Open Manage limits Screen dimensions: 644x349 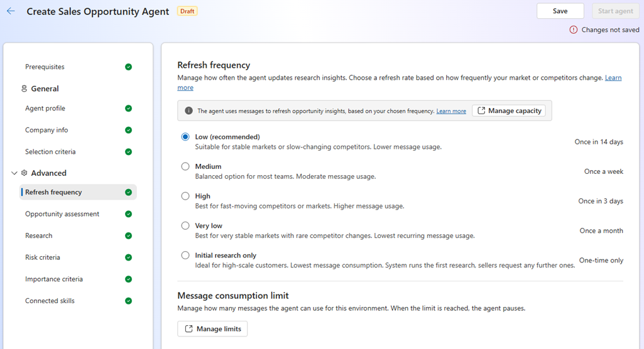(212, 329)
